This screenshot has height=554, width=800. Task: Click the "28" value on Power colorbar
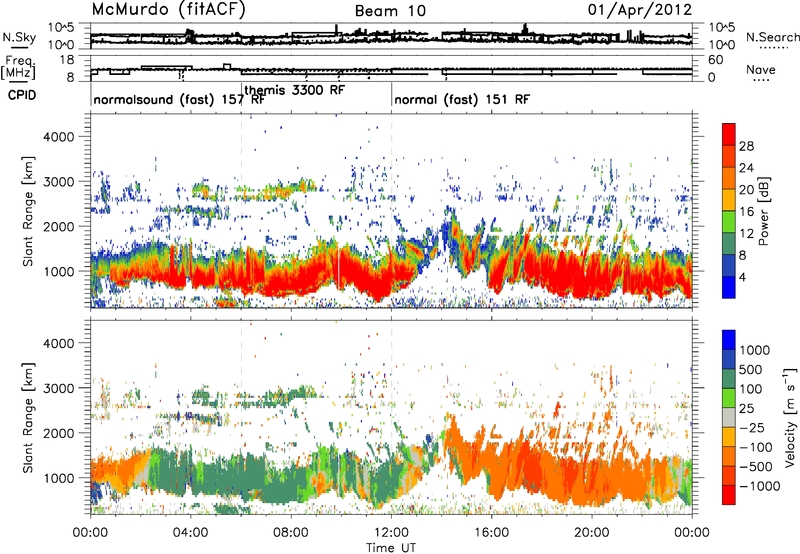pos(746,146)
